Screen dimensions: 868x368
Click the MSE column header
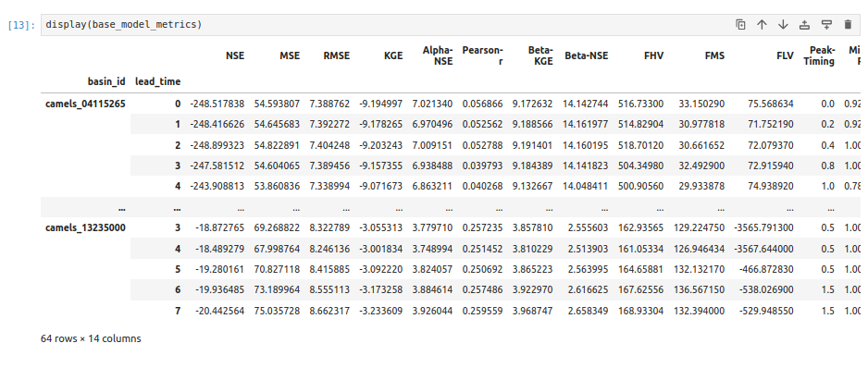pyautogui.click(x=290, y=55)
